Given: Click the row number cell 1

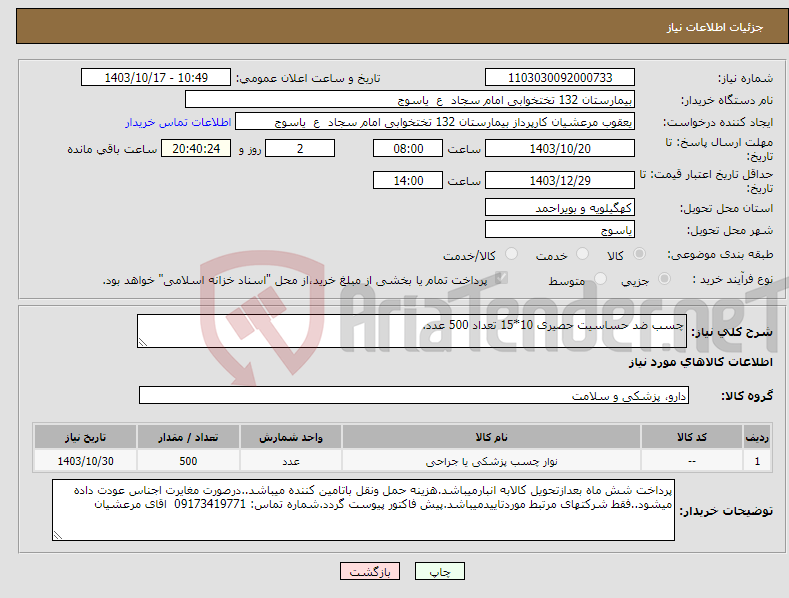Looking at the screenshot, I should pyautogui.click(x=757, y=461).
